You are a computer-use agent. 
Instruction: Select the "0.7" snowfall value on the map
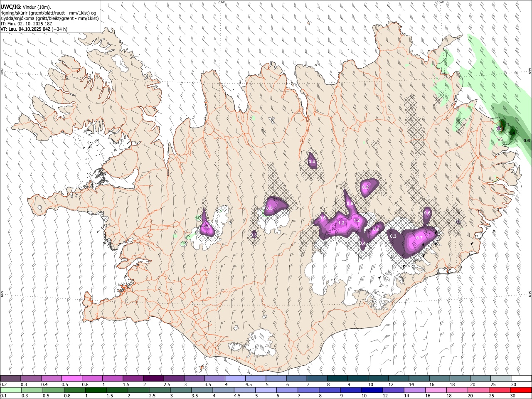[x=419, y=238]
